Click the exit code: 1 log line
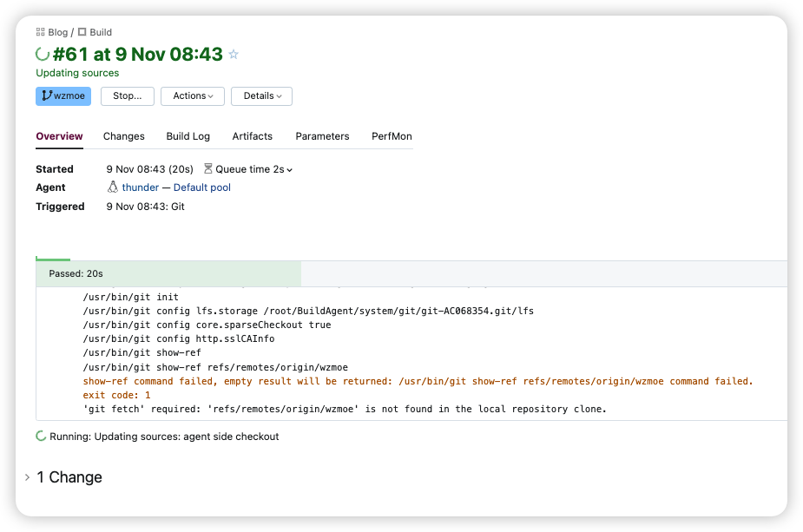803x532 pixels. (x=117, y=395)
